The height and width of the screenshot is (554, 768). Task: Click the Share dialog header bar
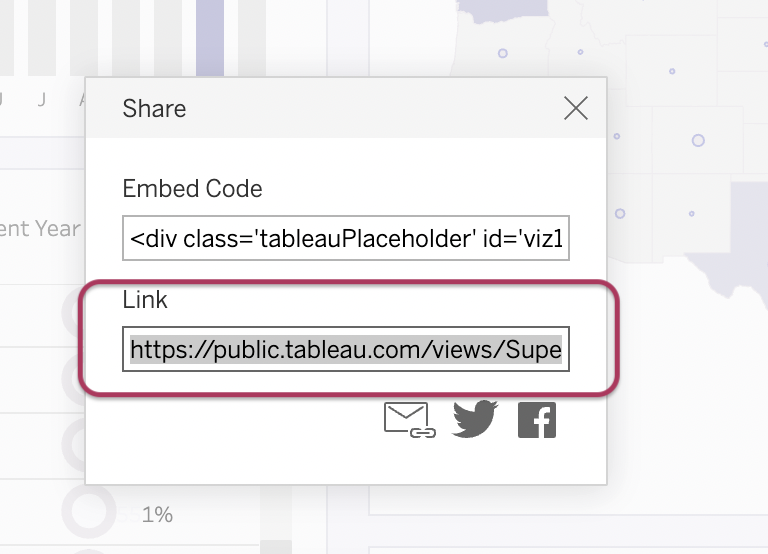(346, 108)
